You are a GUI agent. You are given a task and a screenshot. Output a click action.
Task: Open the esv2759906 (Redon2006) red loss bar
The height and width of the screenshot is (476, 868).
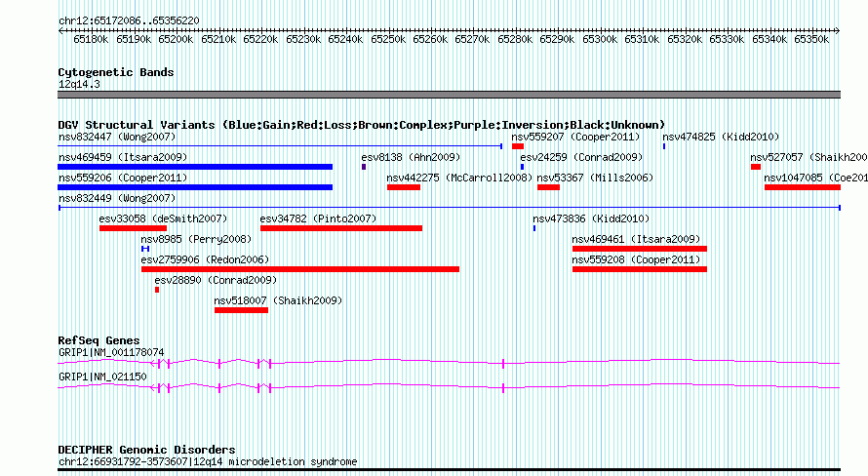300,269
